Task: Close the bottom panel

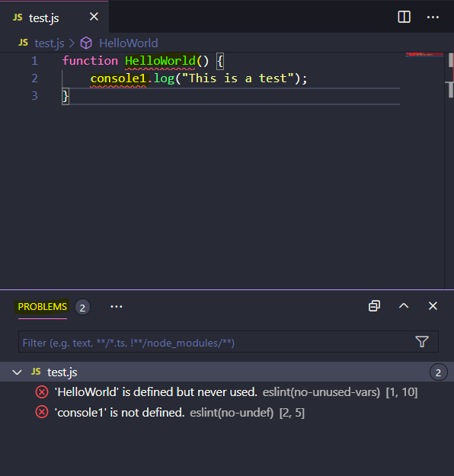Action: tap(433, 306)
